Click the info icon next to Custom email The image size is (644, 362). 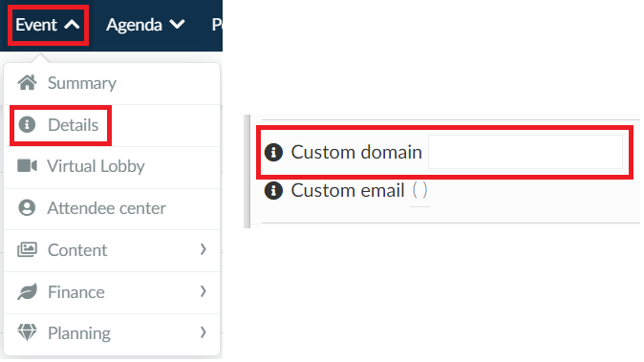tap(273, 190)
